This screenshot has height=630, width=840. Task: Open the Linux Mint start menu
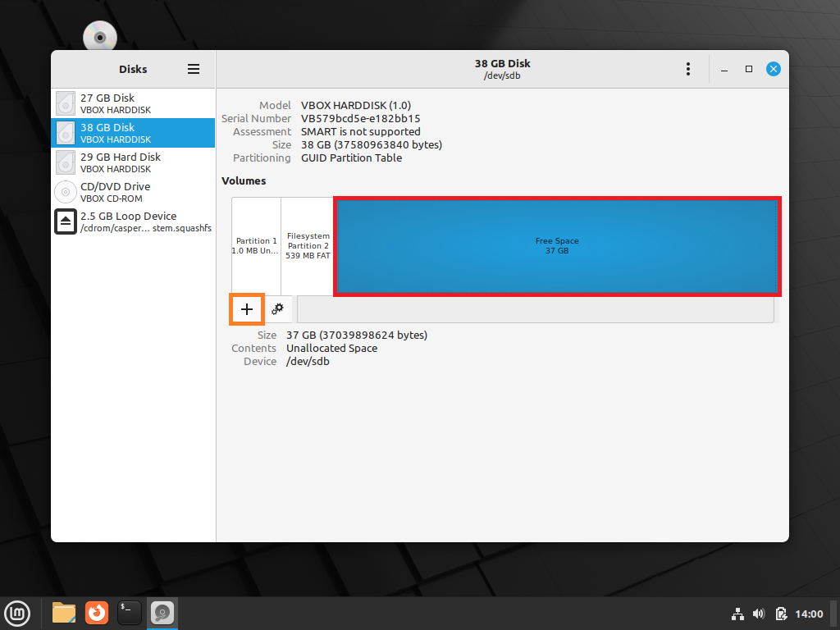pos(18,614)
